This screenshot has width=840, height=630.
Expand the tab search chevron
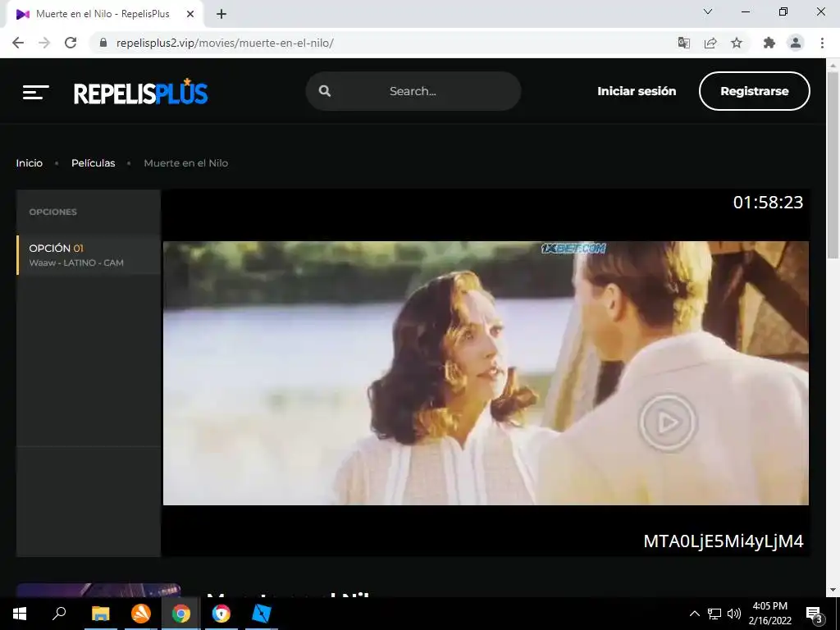pyautogui.click(x=708, y=11)
